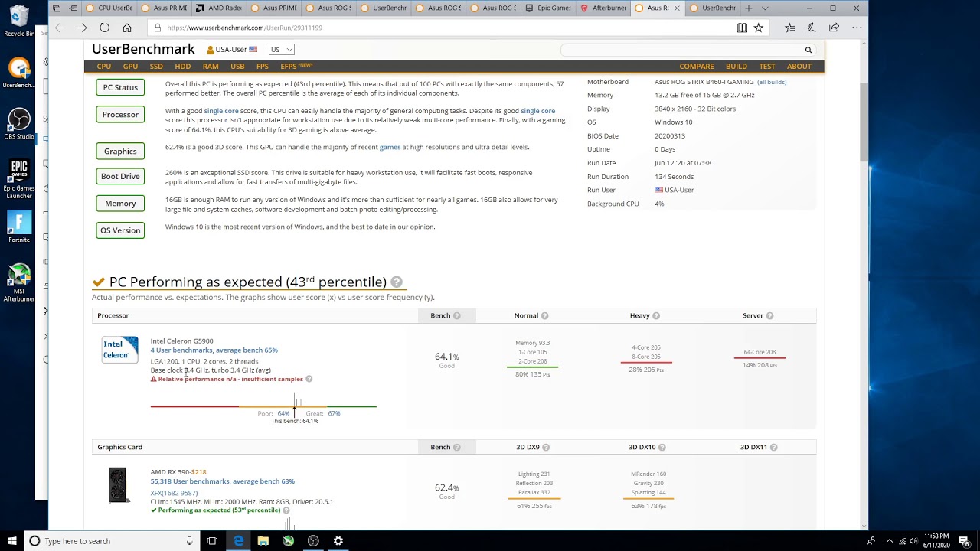Image resolution: width=980 pixels, height=551 pixels.
Task: Click ABOUT in the navigation bar
Action: tap(799, 67)
